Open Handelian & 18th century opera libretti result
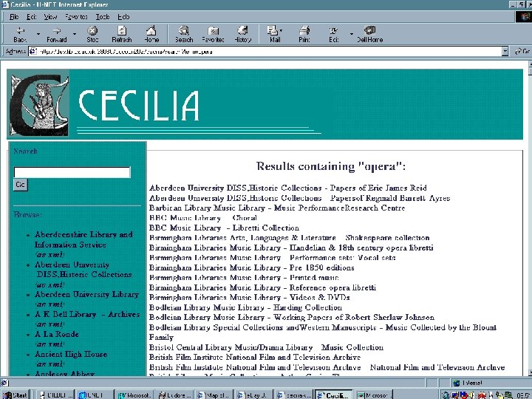The image size is (532, 399). 291,248
